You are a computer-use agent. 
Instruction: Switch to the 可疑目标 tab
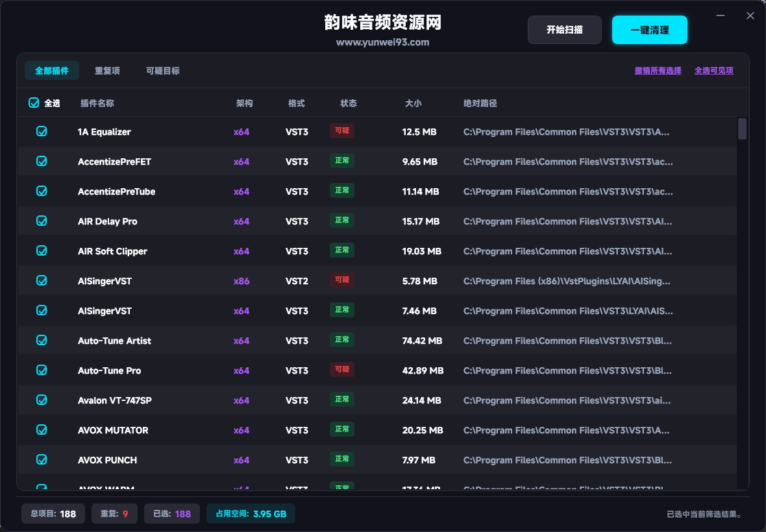click(x=163, y=71)
